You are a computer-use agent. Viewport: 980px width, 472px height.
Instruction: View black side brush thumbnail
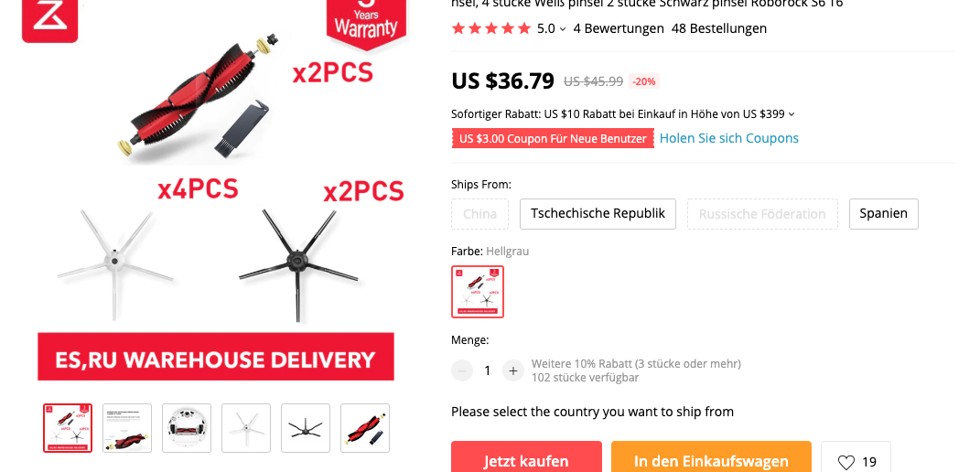306,428
